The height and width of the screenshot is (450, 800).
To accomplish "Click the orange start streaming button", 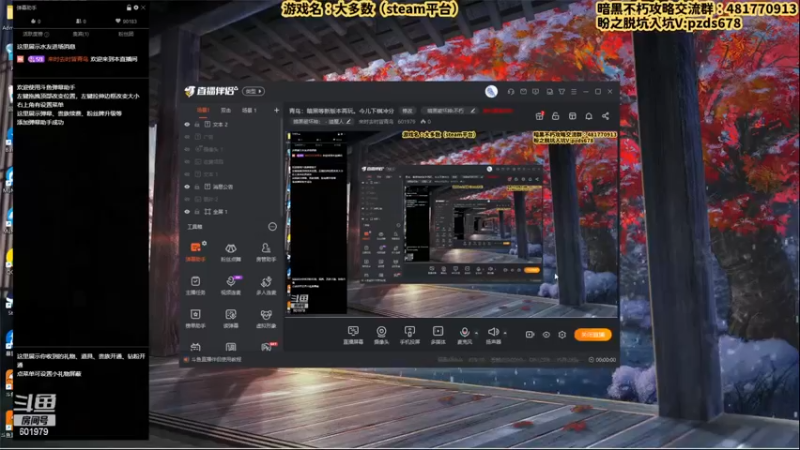I will click(592, 335).
